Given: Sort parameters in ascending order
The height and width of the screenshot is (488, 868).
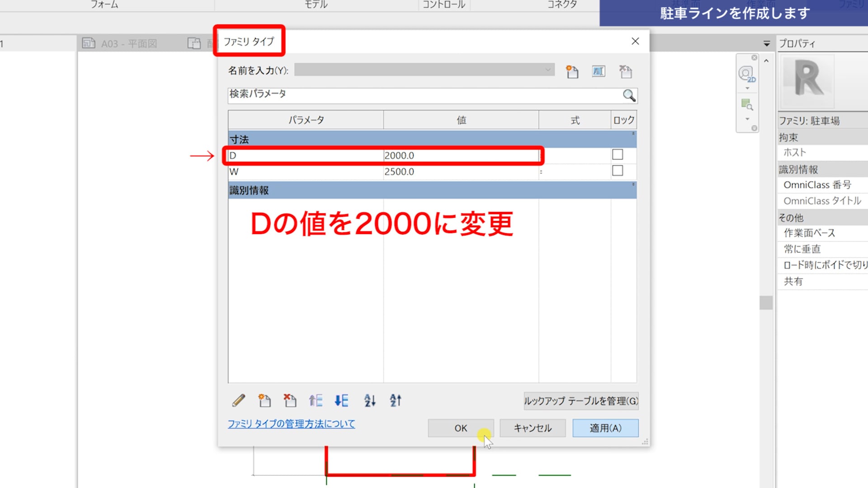Looking at the screenshot, I should pyautogui.click(x=370, y=400).
